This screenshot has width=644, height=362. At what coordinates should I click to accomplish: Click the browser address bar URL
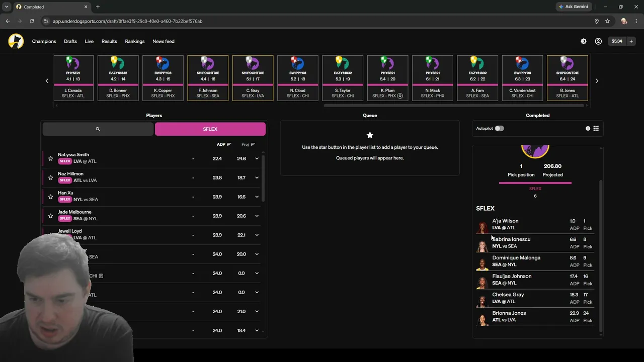[x=128, y=21]
